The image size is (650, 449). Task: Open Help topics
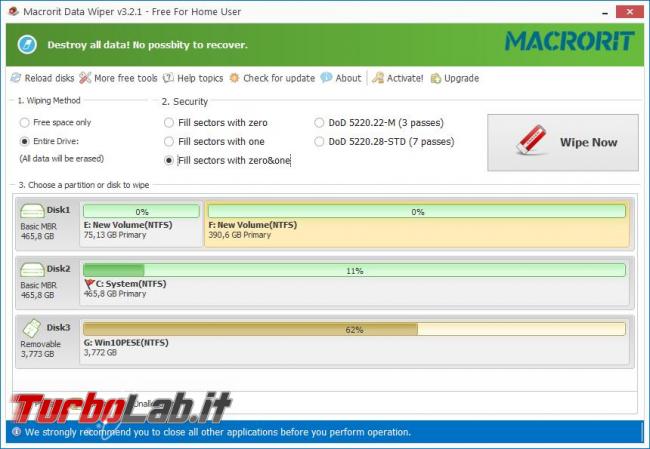pyautogui.click(x=193, y=78)
